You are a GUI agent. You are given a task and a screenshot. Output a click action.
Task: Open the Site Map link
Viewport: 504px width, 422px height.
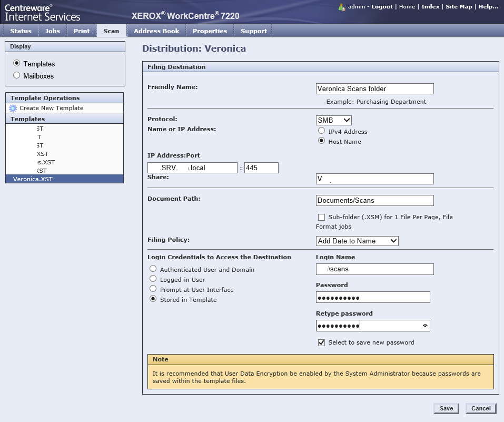click(x=458, y=7)
